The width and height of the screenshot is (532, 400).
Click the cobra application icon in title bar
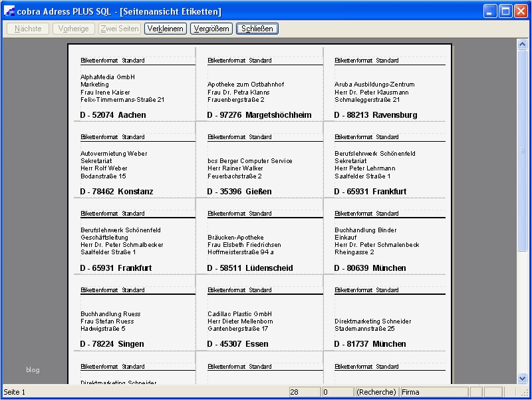tap(9, 11)
